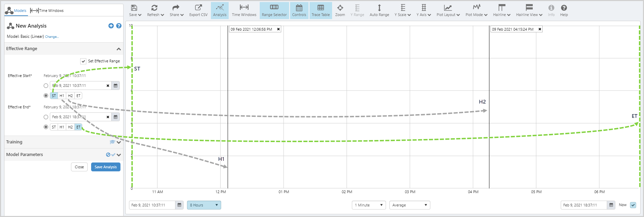Select the Effective Start date radio button

(46, 86)
